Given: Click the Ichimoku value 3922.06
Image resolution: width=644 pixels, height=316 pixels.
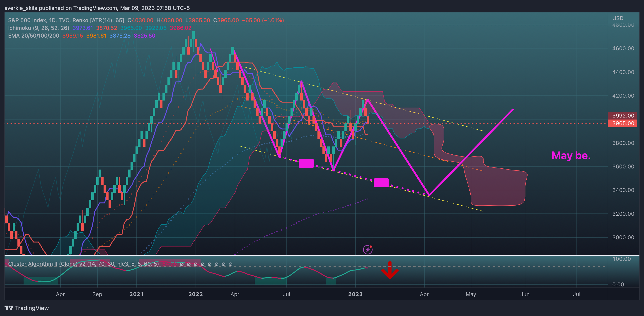Looking at the screenshot, I should point(156,28).
